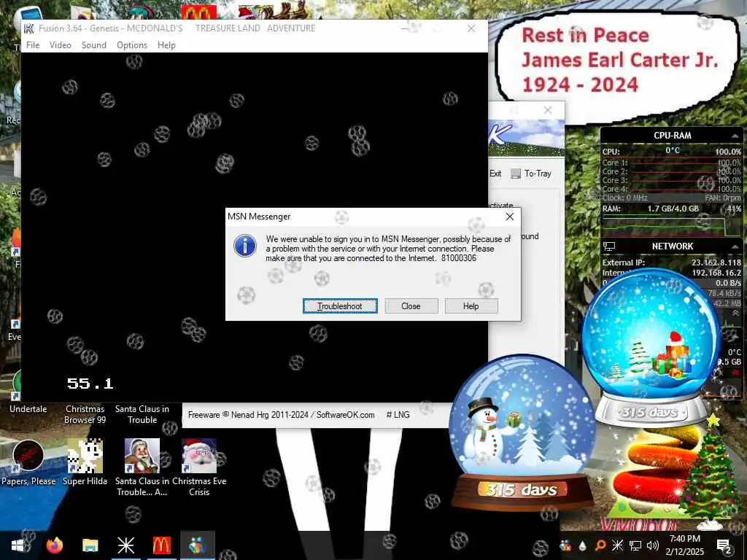Screen dimensions: 747x560
Task: Open the Super Hilda desktop icon
Action: (x=85, y=462)
